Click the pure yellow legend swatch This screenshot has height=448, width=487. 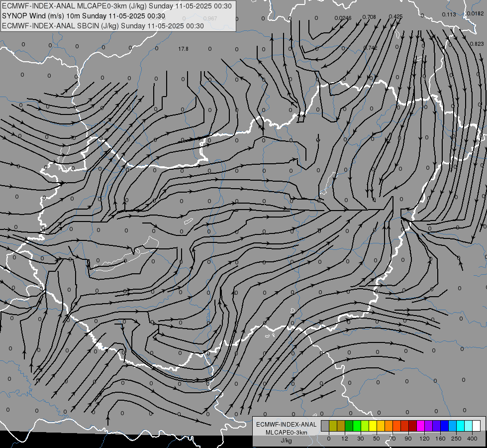[x=373, y=426]
